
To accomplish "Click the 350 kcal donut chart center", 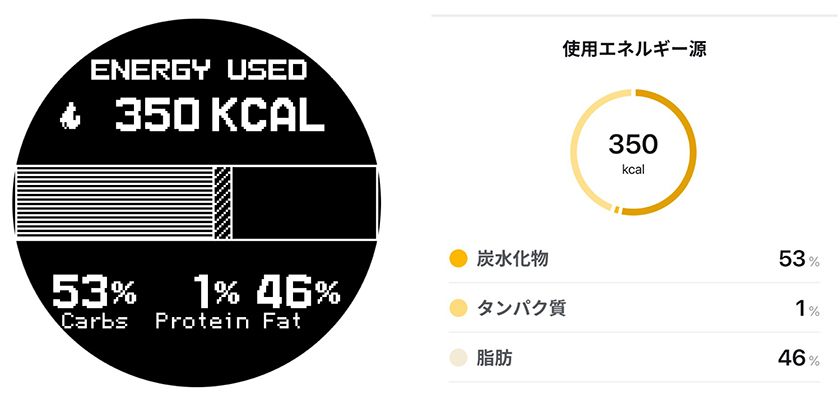I will (x=633, y=154).
